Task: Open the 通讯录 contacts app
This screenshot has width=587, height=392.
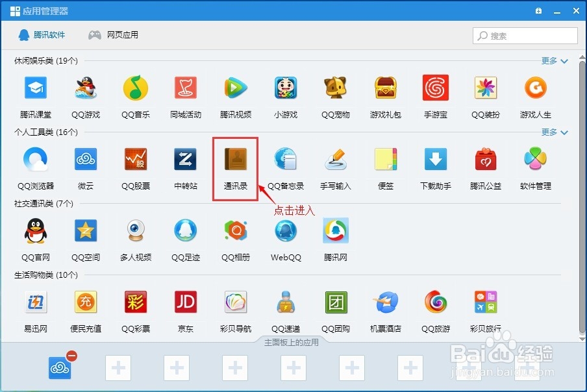Action: (235, 159)
